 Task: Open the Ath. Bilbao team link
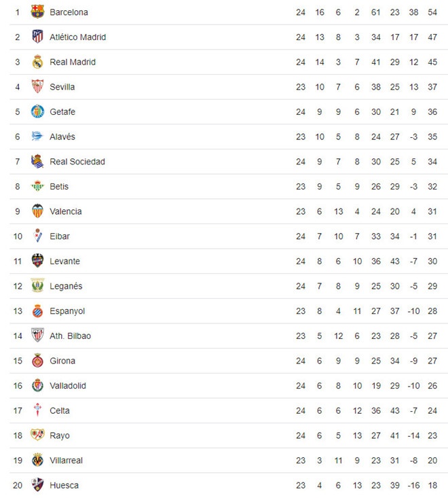click(x=70, y=336)
